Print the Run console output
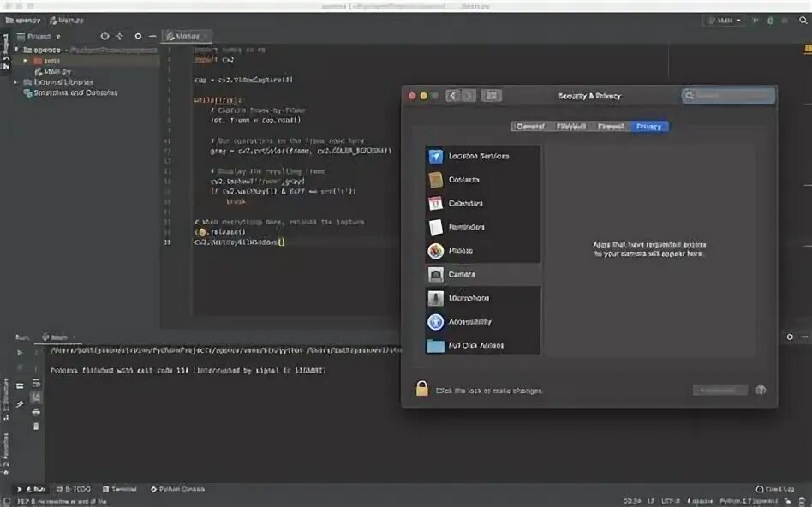This screenshot has width=812, height=507. point(36,412)
